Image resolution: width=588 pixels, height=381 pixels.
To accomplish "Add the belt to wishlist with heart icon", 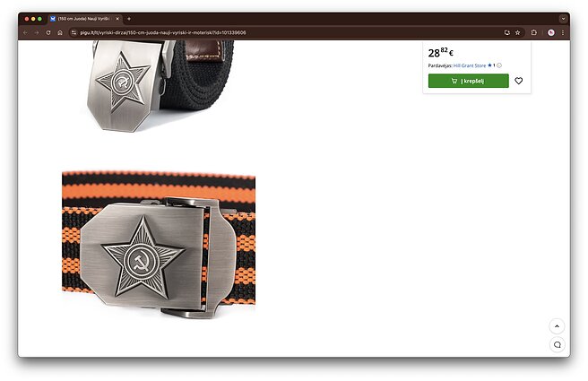I will tap(518, 81).
